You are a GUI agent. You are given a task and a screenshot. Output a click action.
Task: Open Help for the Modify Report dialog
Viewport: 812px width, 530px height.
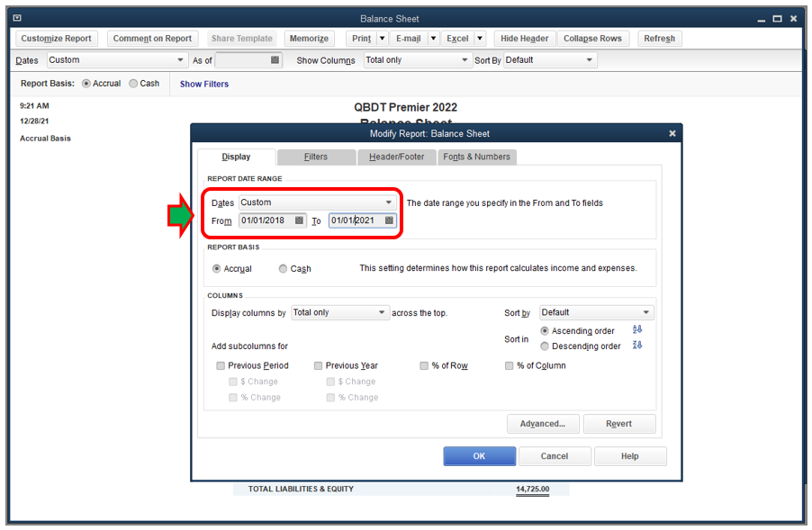coord(630,456)
